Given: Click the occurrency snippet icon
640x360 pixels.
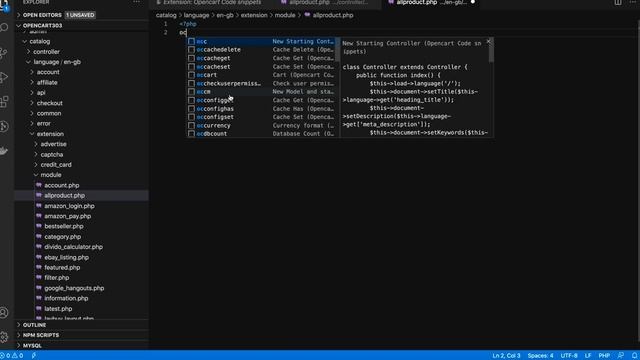Looking at the screenshot, I should 191,125.
